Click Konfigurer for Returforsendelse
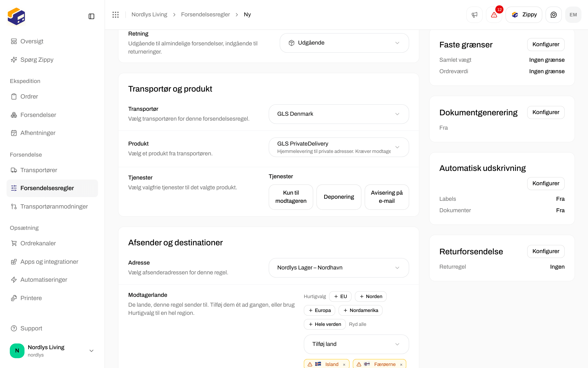The height and width of the screenshot is (368, 588). pos(546,251)
